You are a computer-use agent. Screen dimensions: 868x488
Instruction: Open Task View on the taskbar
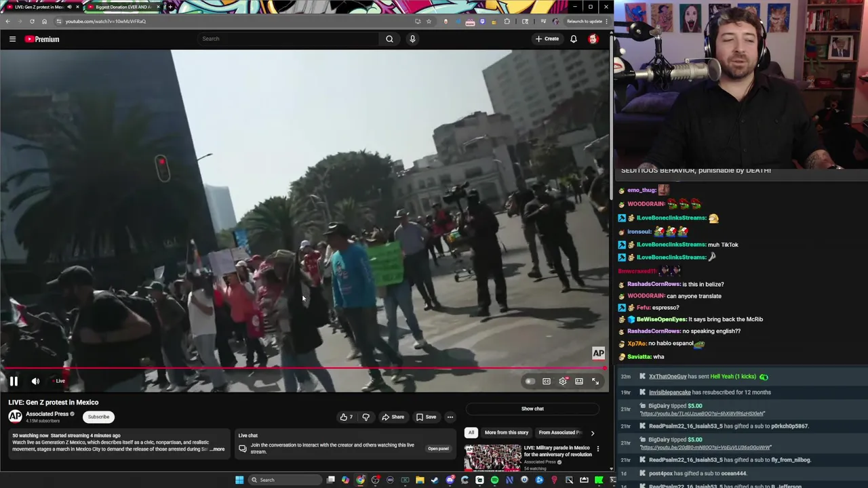pyautogui.click(x=330, y=480)
